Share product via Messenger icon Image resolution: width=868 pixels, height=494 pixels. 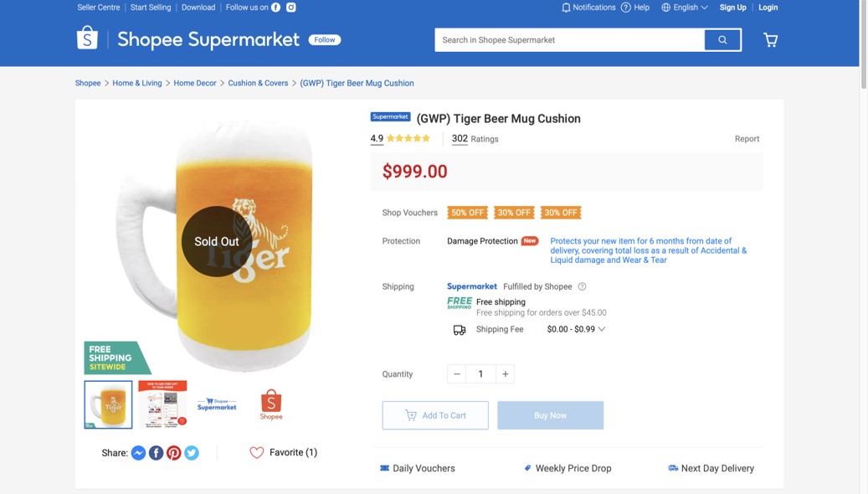pos(138,453)
